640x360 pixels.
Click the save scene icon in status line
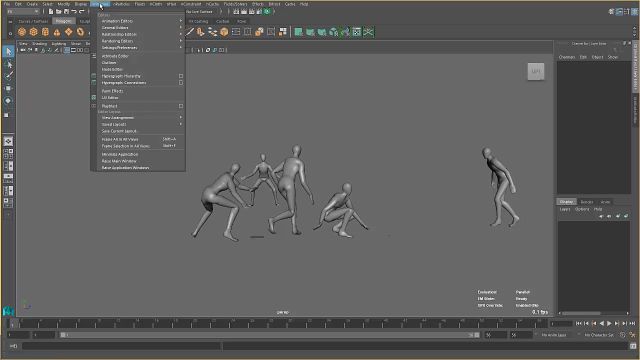point(66,11)
